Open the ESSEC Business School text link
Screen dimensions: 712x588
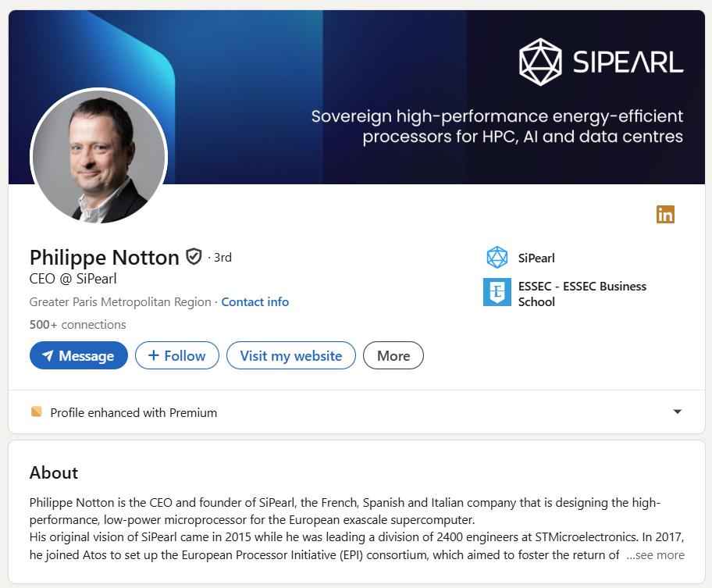pos(582,294)
